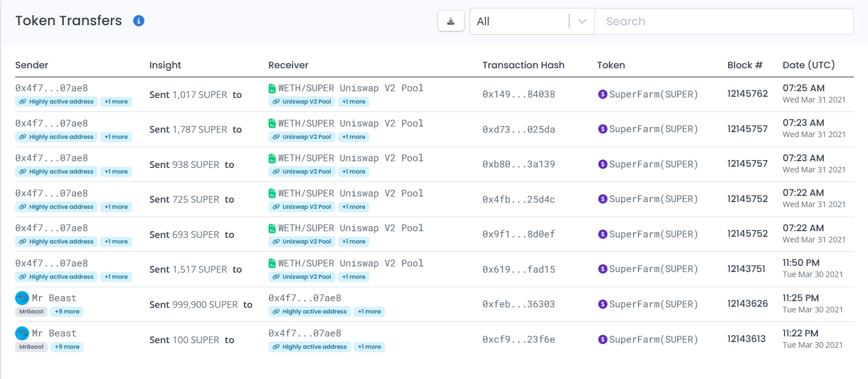
Task: Expand +9 more tags under first Mr Beast
Action: click(x=67, y=312)
